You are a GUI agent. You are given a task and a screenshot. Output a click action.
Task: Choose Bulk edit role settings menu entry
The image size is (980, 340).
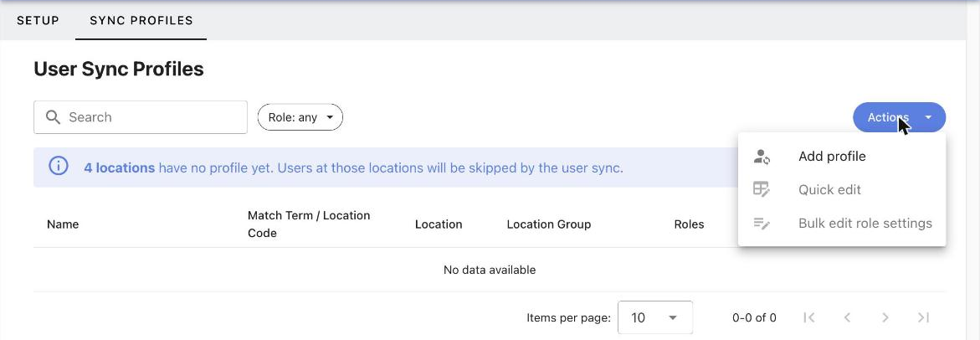(842, 223)
